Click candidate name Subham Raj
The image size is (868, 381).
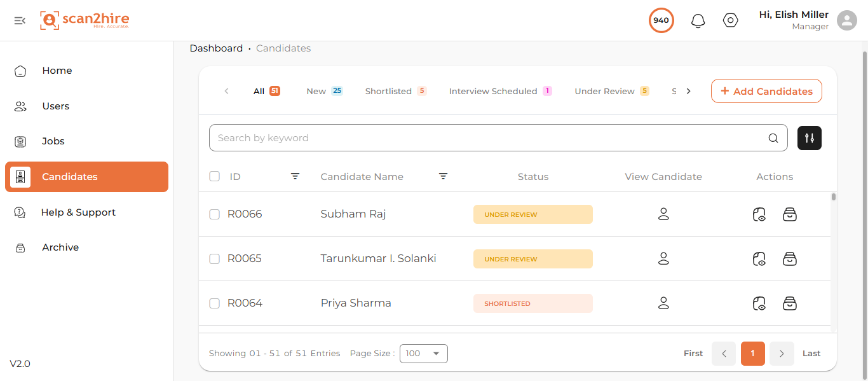click(x=353, y=214)
